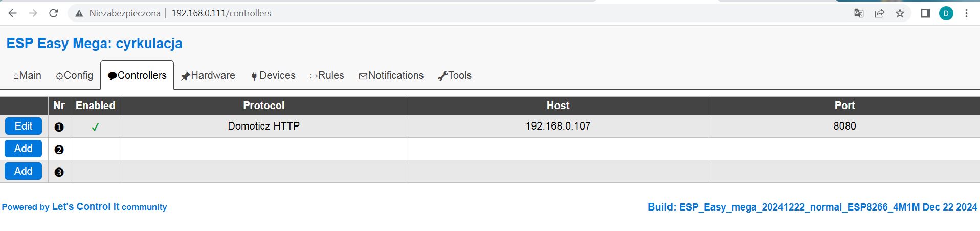Go back to the previous page
This screenshot has height=231, width=980.
(13, 13)
